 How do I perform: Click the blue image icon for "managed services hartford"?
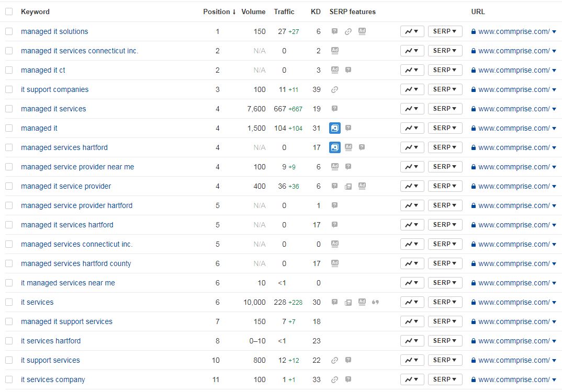click(335, 147)
